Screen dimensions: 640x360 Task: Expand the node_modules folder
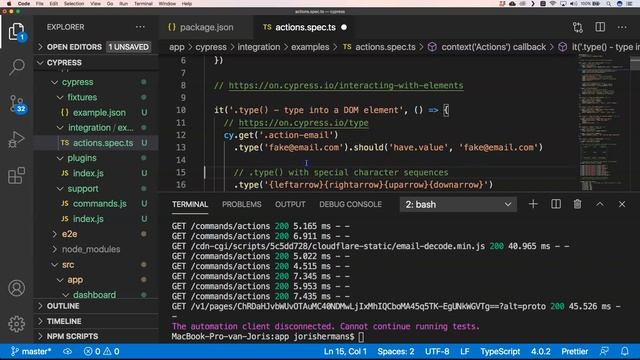click(54, 249)
